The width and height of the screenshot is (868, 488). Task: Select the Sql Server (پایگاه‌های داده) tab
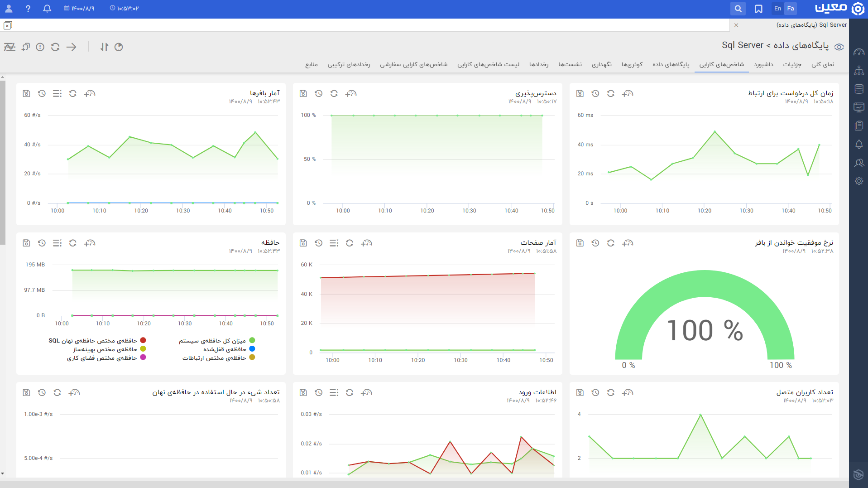click(x=811, y=25)
